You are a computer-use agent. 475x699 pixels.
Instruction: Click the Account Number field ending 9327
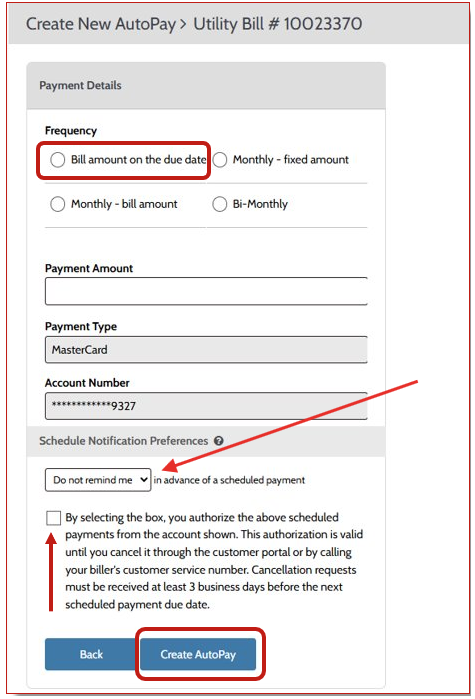coord(206,406)
